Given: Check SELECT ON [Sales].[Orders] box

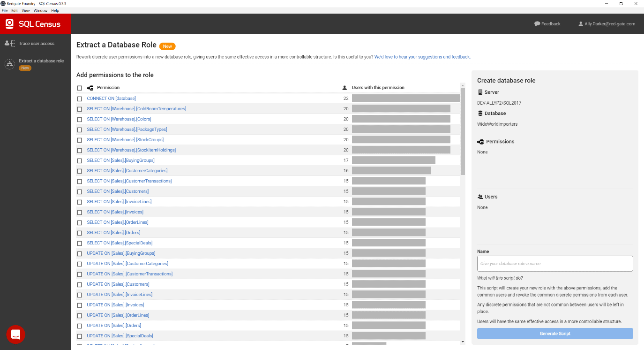Looking at the screenshot, I should [x=79, y=233].
